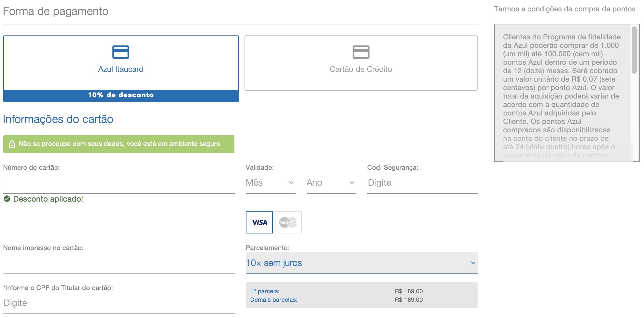Focus the Nome impresso no cartão field
This screenshot has height=318, width=644.
pos(119,264)
